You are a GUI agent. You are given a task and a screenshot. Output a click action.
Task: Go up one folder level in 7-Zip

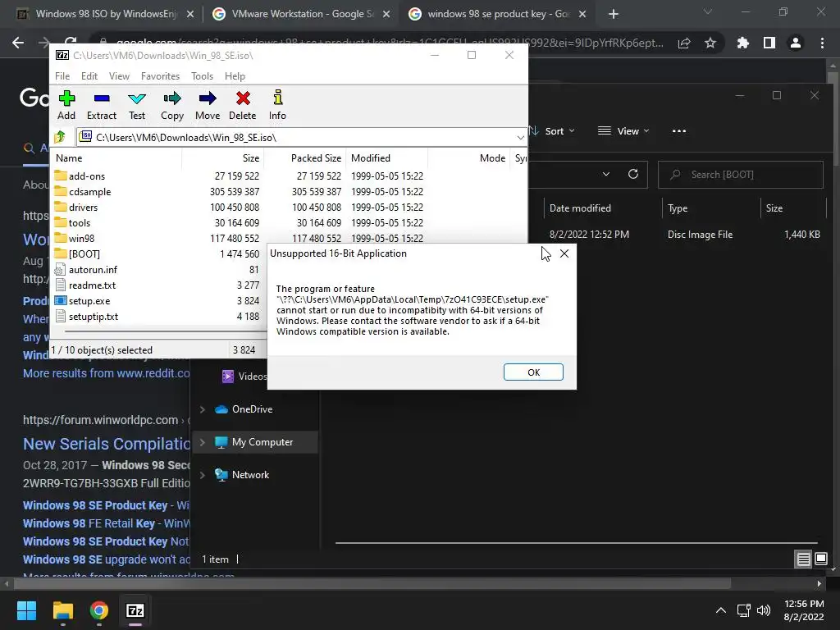pos(60,137)
